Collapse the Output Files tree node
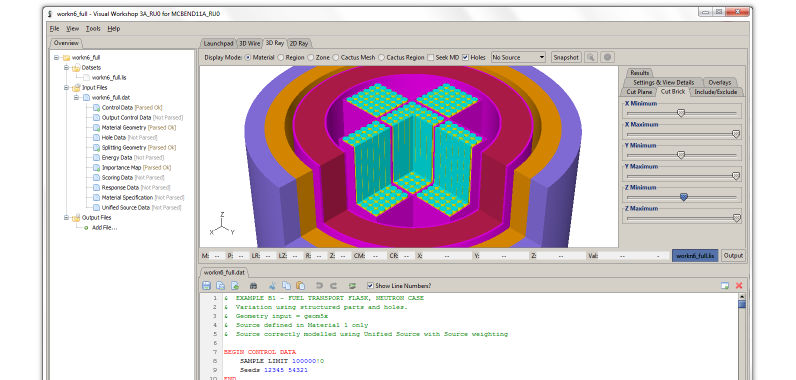The height and width of the screenshot is (380, 796). pyautogui.click(x=67, y=218)
